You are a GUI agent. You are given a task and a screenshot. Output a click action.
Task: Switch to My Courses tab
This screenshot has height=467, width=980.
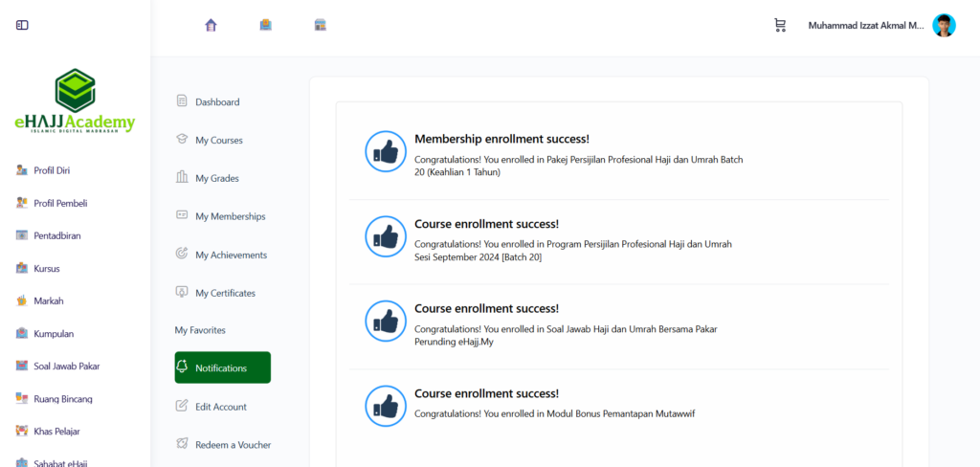(x=218, y=140)
